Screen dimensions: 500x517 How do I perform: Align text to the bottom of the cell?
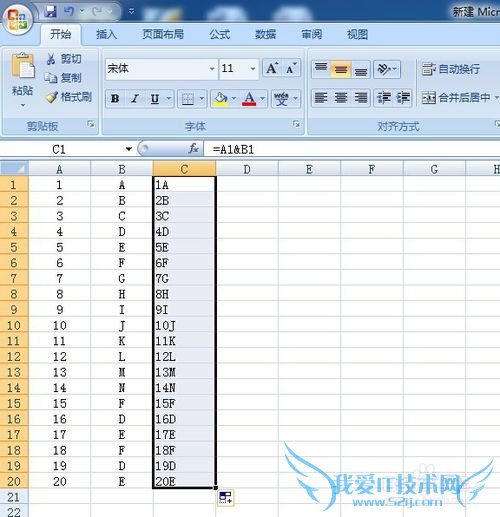pyautogui.click(x=361, y=69)
